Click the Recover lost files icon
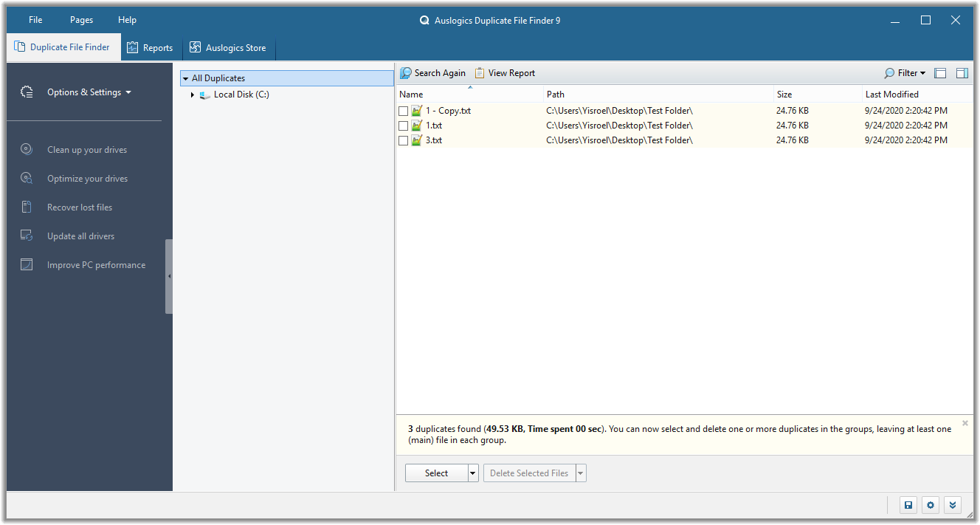 coord(27,207)
